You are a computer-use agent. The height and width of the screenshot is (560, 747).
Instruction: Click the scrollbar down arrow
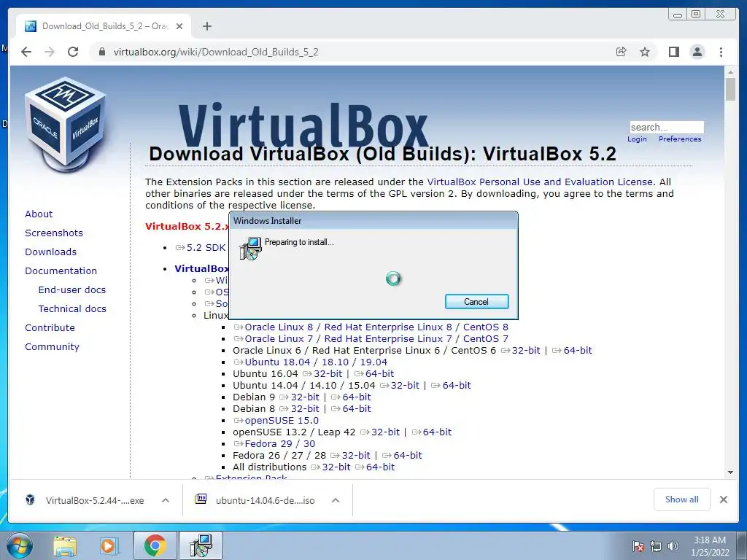coord(730,472)
